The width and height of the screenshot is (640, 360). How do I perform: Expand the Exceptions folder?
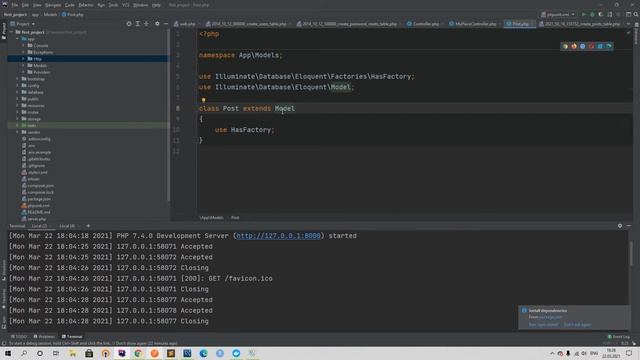(23, 52)
